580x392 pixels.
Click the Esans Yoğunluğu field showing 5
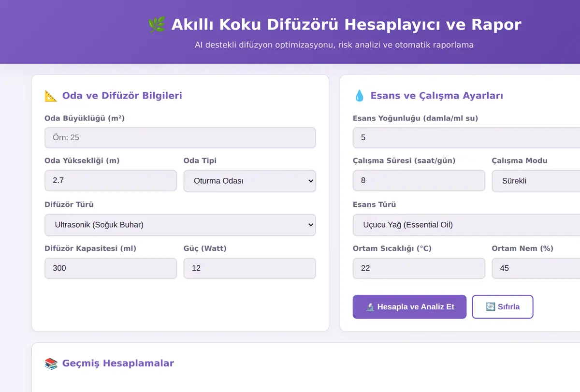click(x=466, y=138)
